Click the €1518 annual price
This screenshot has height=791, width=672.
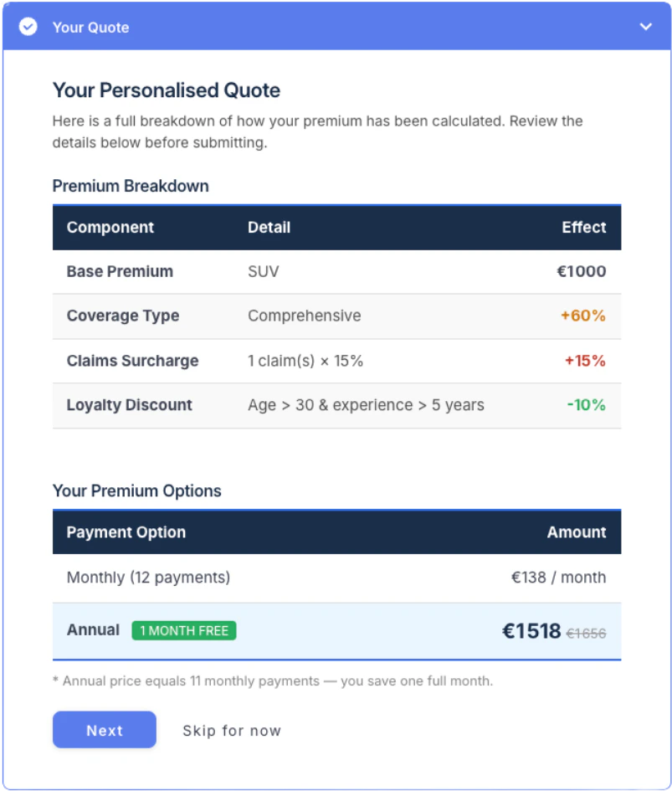pos(531,630)
